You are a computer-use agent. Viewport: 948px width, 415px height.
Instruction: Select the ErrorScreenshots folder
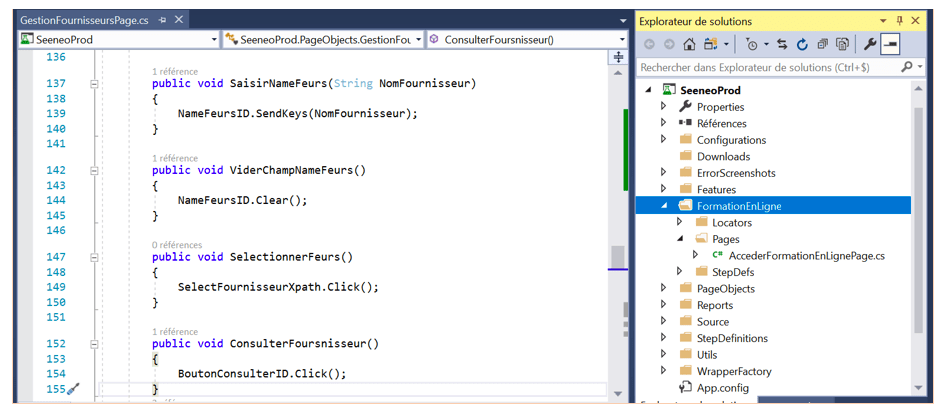pos(736,173)
